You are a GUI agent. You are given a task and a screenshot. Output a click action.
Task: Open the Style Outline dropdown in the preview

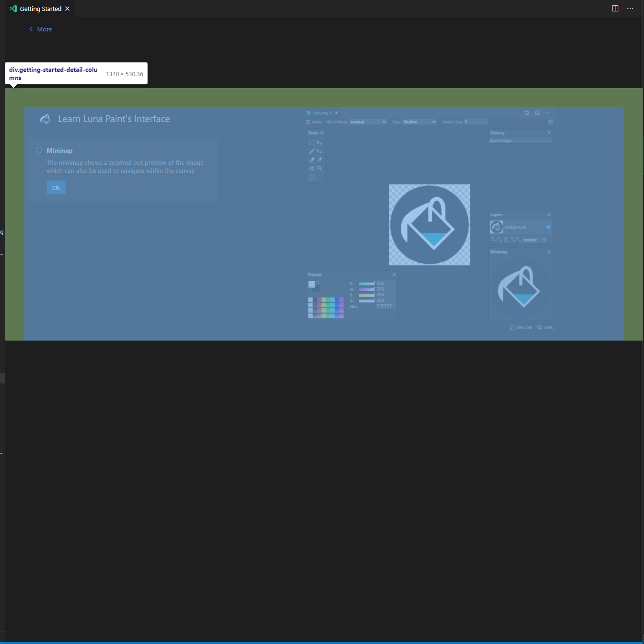420,122
